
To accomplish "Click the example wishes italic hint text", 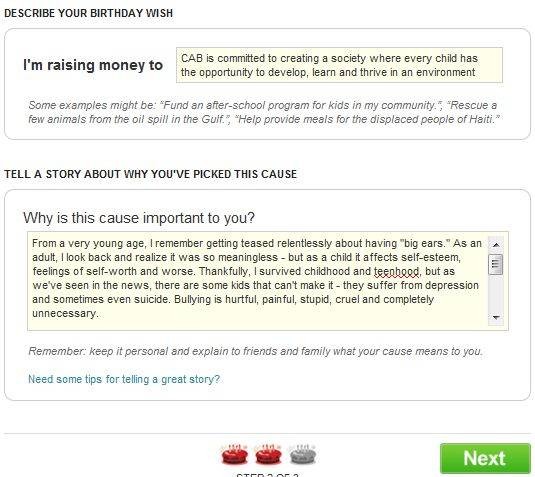I will (x=264, y=112).
